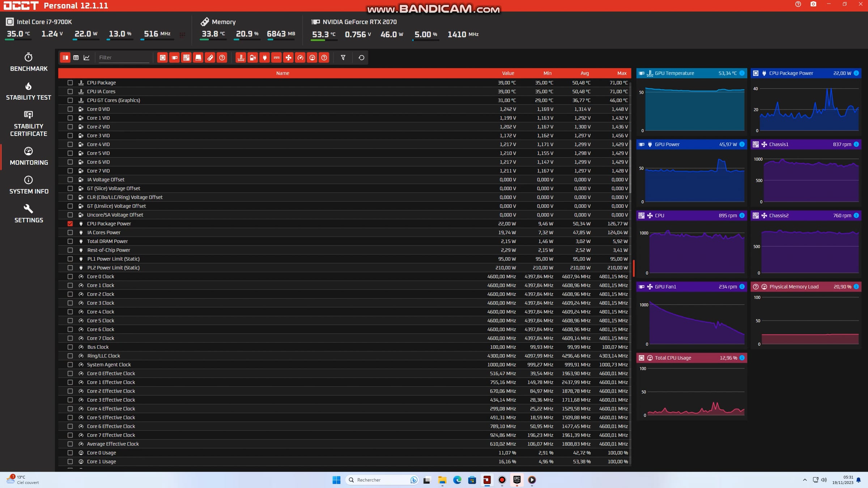Enable the IA Cores Power checkbox
This screenshot has height=488, width=868.
point(70,232)
